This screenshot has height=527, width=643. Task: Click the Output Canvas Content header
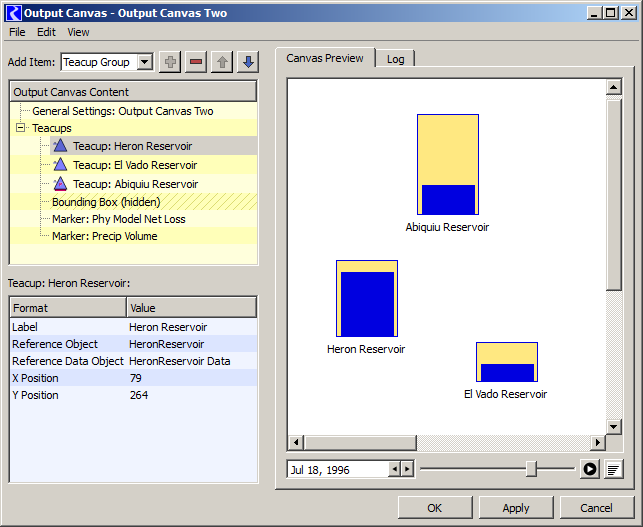pos(133,92)
